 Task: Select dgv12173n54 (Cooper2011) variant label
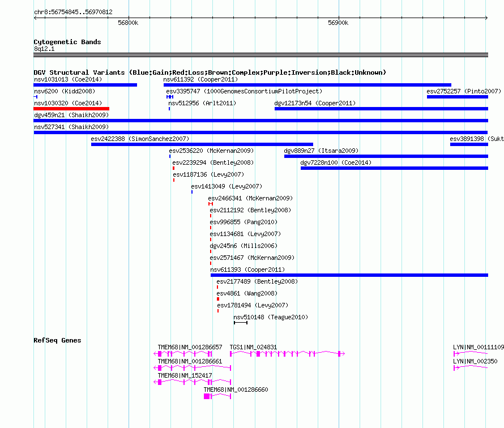315,103
